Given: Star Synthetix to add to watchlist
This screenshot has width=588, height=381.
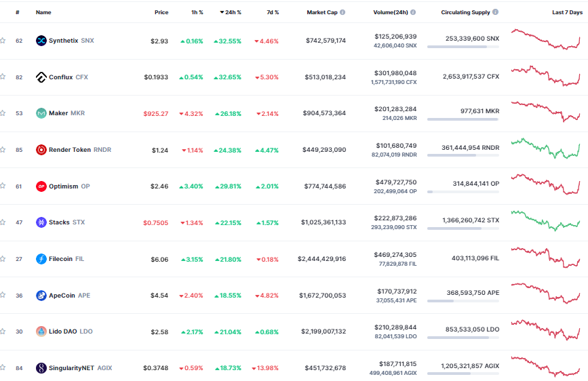Looking at the screenshot, I should click(3, 41).
